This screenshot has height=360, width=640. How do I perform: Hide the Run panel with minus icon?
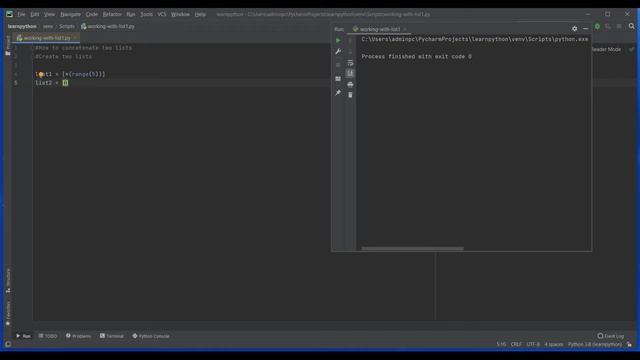(x=586, y=29)
